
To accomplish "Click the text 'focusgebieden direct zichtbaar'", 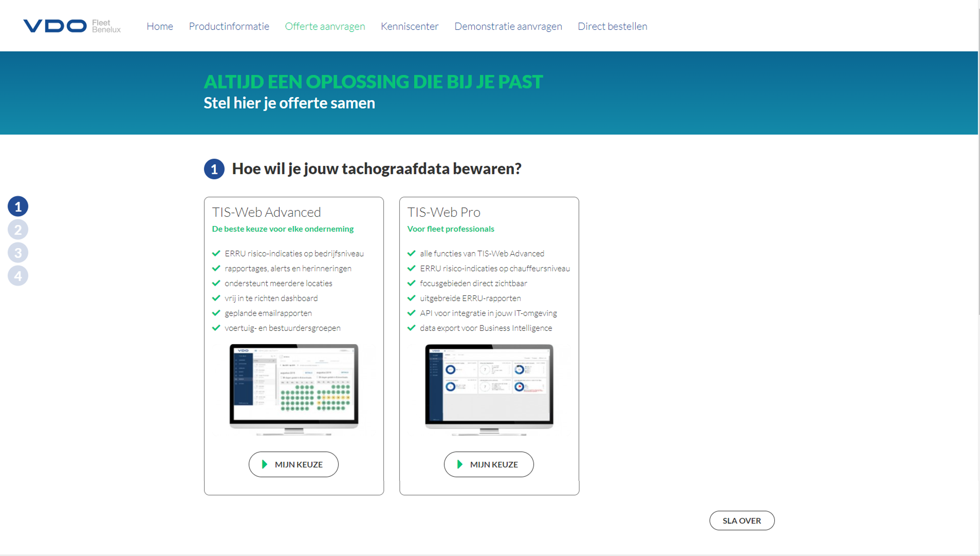I will point(474,283).
